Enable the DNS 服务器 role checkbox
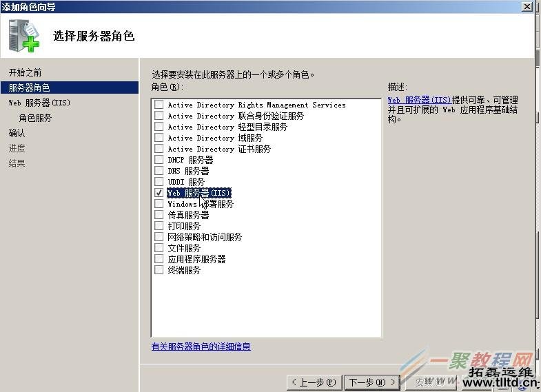Screen dimensions: 541x392 (159, 171)
